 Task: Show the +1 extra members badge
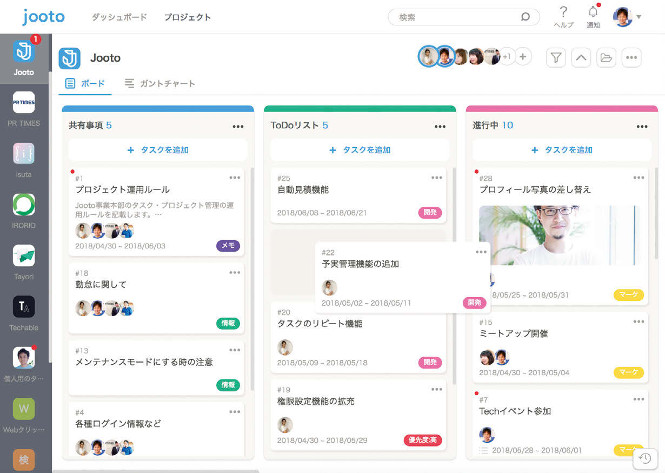507,56
